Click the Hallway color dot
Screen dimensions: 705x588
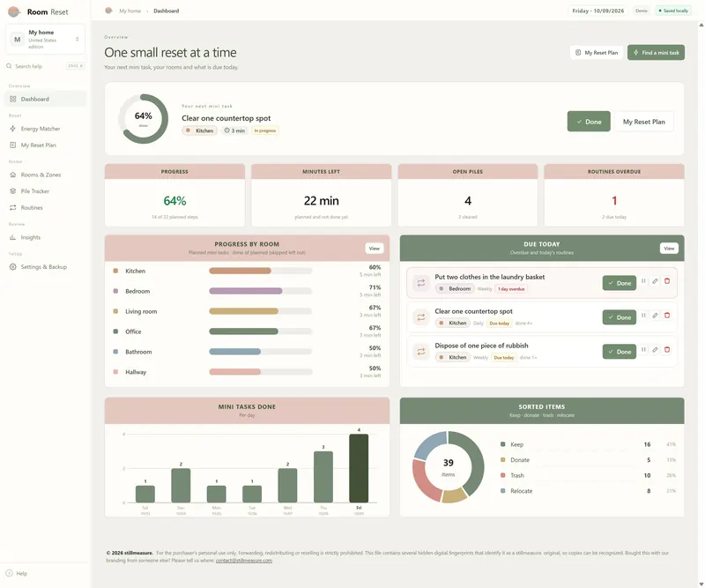(x=115, y=372)
